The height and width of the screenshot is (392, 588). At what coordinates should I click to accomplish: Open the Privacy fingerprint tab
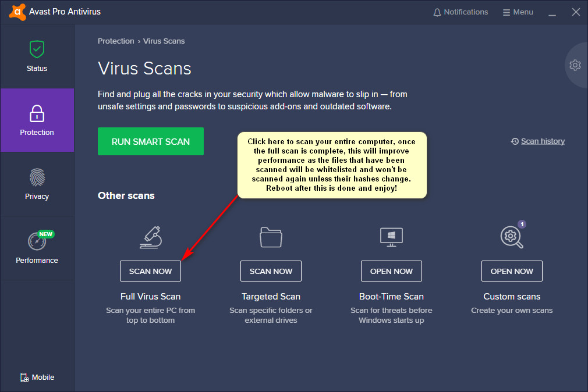click(x=37, y=184)
